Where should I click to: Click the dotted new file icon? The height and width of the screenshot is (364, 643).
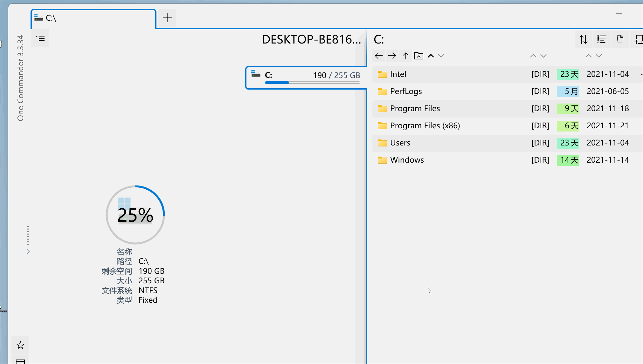click(x=620, y=39)
